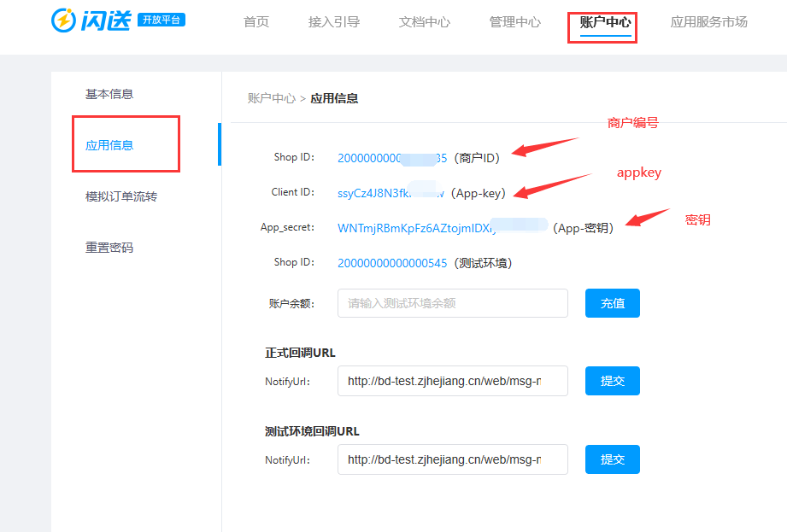The image size is (787, 532).
Task: Go to 接入引导 in top navigation
Action: (334, 22)
